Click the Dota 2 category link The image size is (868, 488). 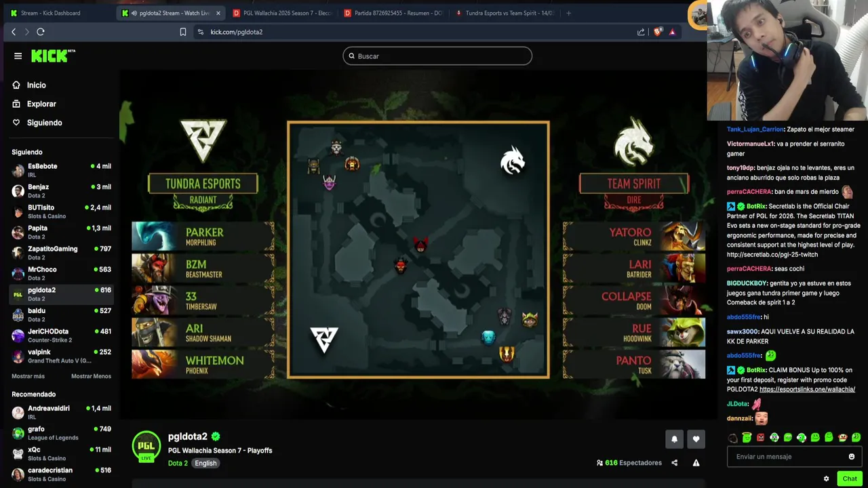coord(178,464)
